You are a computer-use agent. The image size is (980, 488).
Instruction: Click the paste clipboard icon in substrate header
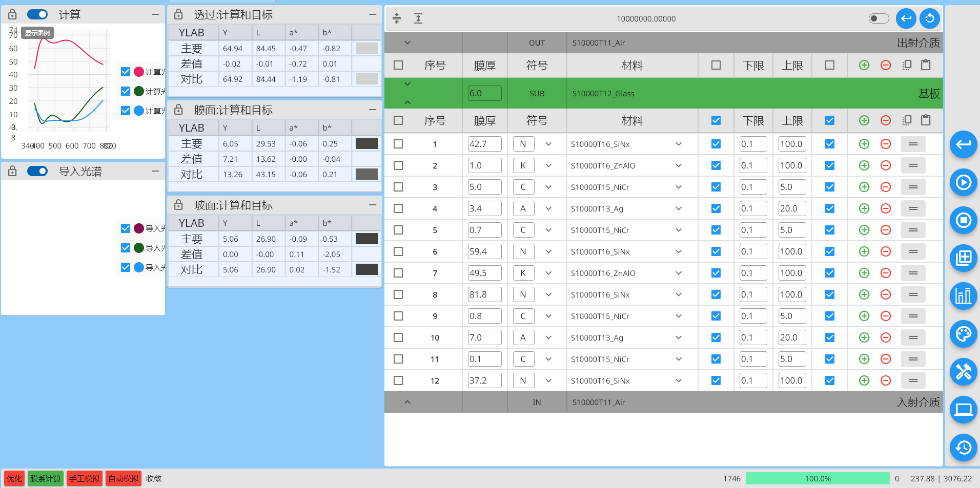[x=926, y=120]
